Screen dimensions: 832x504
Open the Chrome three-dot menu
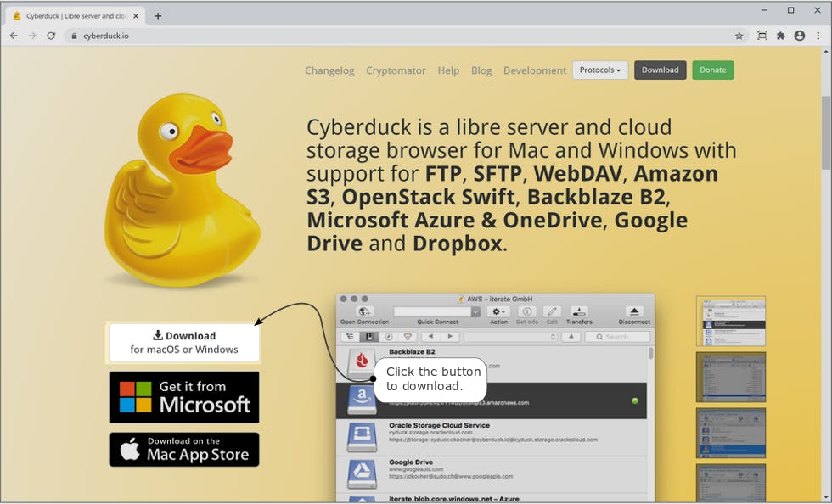[818, 36]
